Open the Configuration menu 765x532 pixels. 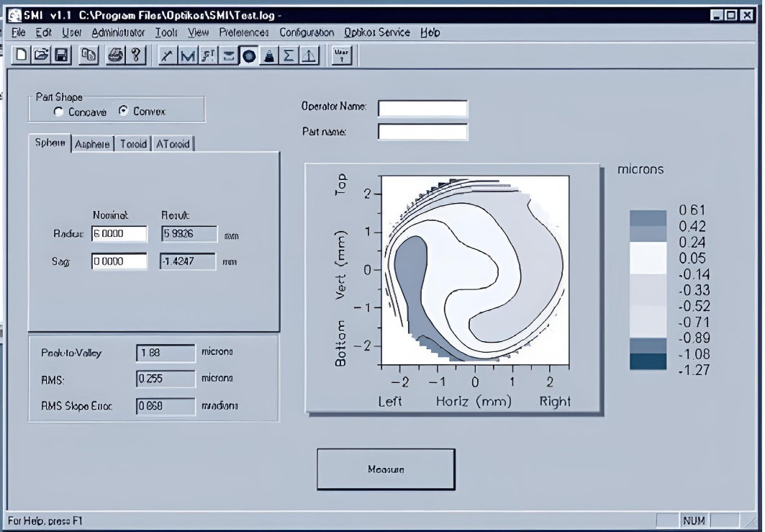click(x=307, y=32)
